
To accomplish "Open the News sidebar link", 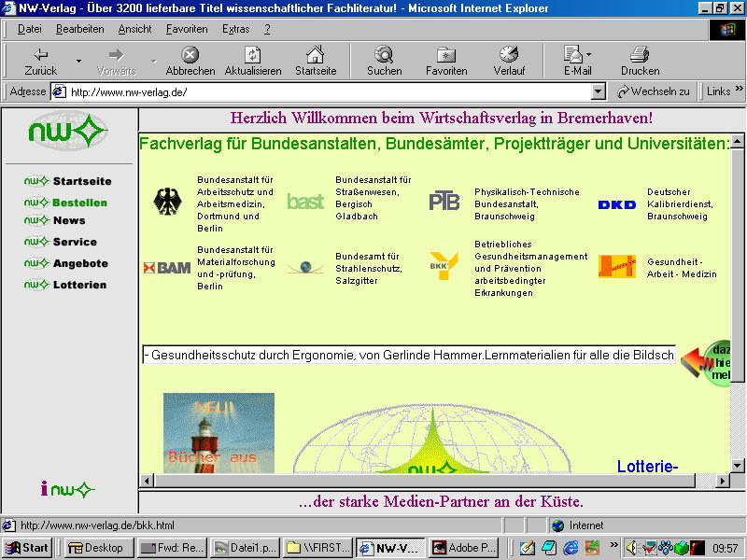I will [55, 220].
